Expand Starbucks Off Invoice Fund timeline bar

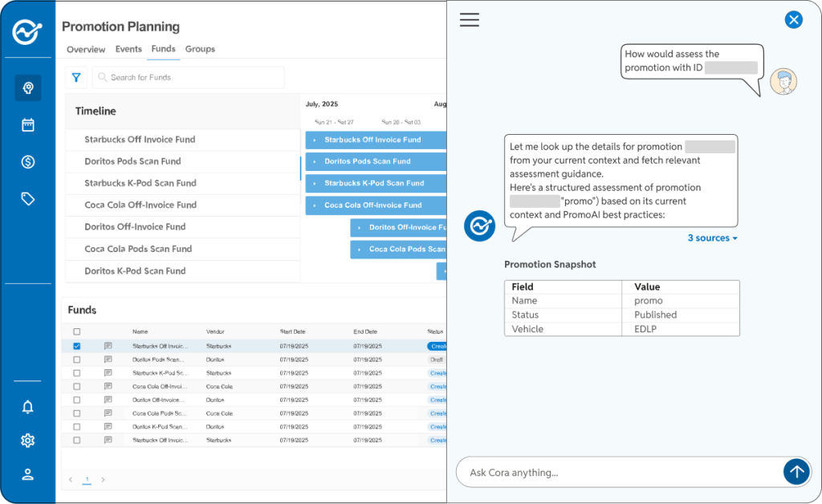(x=315, y=140)
